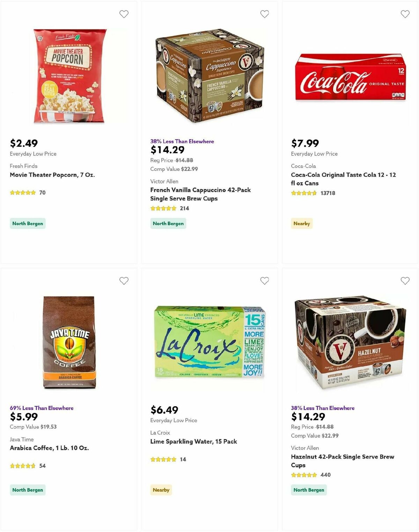Select the Nearby badge under Coca-Cola

(301, 224)
